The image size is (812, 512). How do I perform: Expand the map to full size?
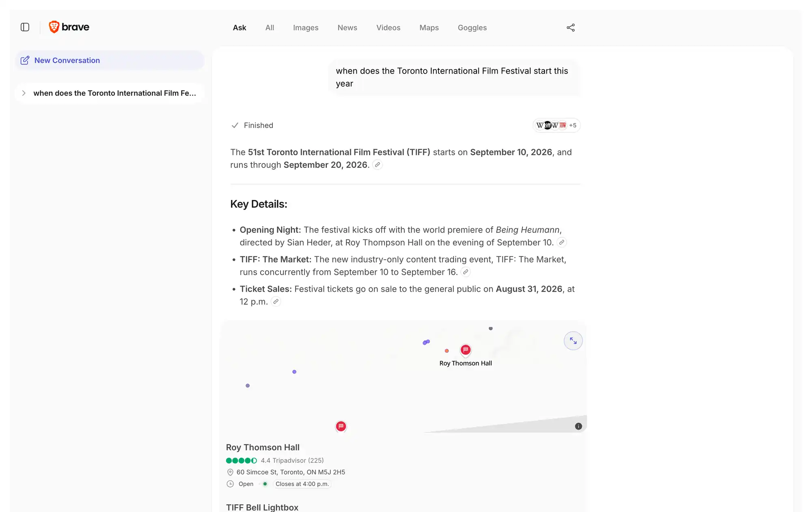click(573, 341)
